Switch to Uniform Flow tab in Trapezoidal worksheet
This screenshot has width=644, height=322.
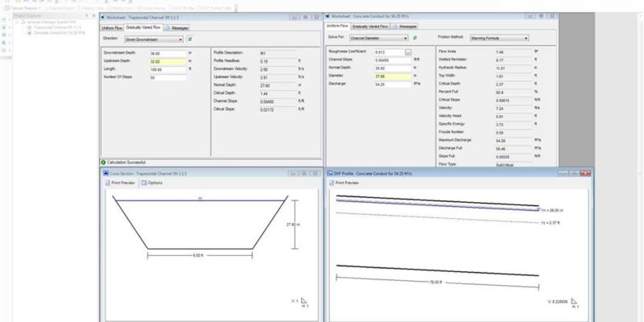pos(114,27)
